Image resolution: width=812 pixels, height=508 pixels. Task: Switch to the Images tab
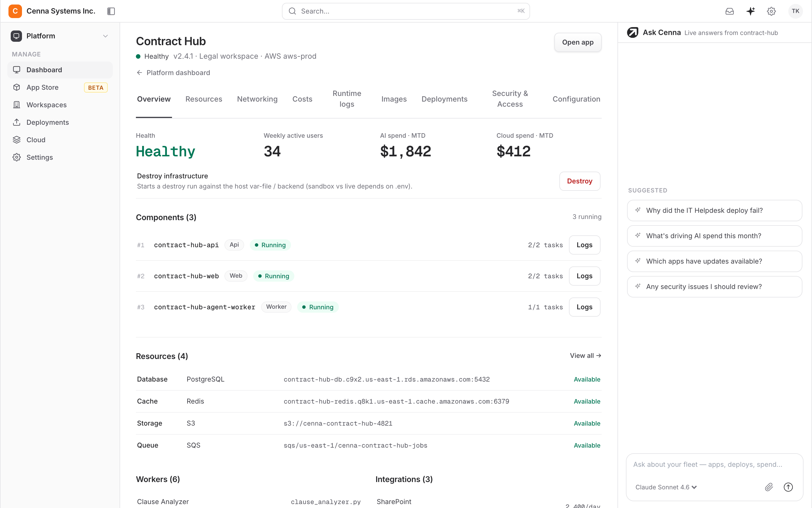click(394, 99)
